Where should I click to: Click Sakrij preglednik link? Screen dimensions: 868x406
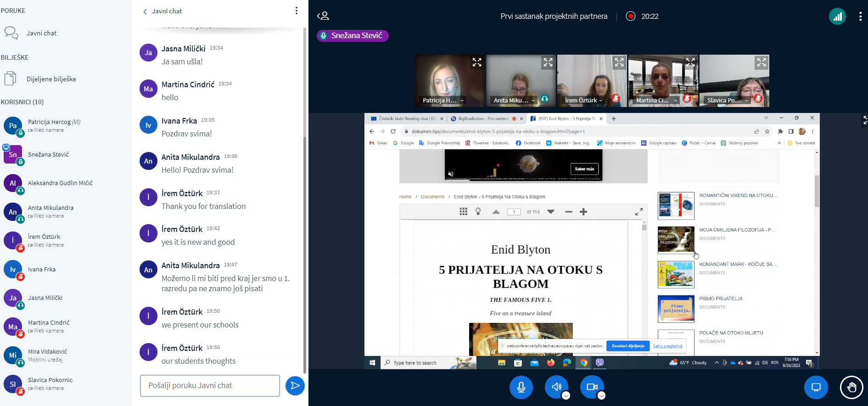click(668, 346)
